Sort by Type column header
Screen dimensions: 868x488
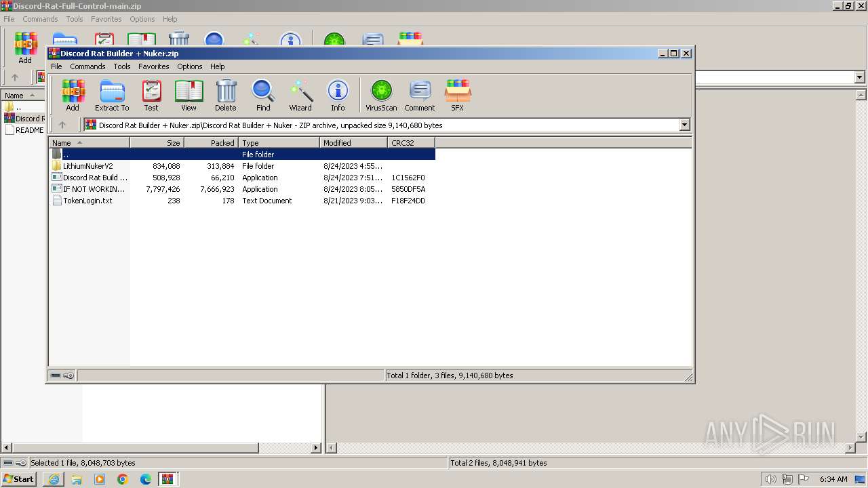(x=279, y=143)
